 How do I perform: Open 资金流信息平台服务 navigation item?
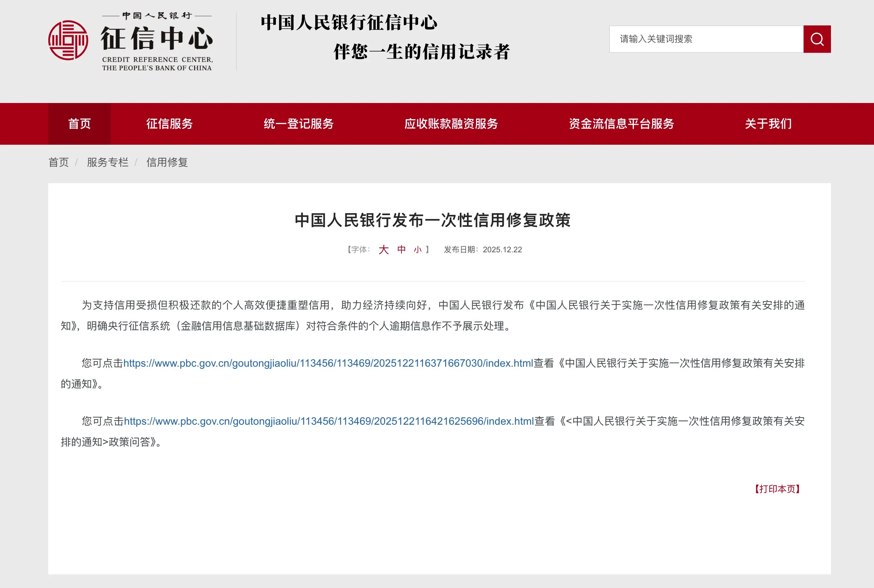point(621,124)
